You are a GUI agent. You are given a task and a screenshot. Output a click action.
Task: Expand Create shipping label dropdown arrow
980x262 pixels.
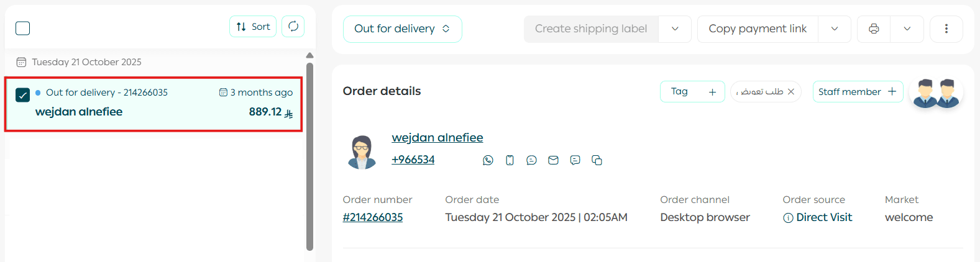point(675,29)
